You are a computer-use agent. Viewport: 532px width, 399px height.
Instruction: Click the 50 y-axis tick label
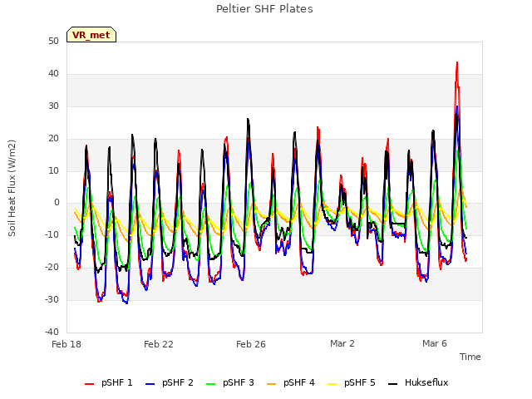coord(53,42)
